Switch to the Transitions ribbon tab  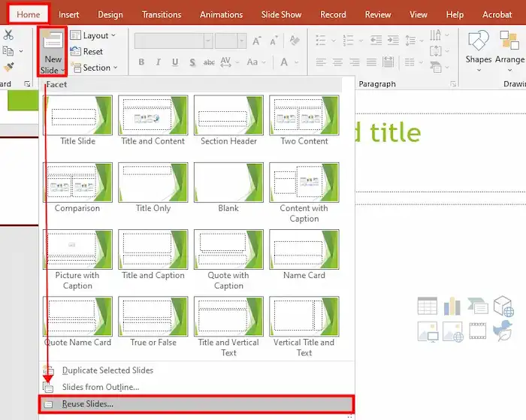pyautogui.click(x=162, y=14)
